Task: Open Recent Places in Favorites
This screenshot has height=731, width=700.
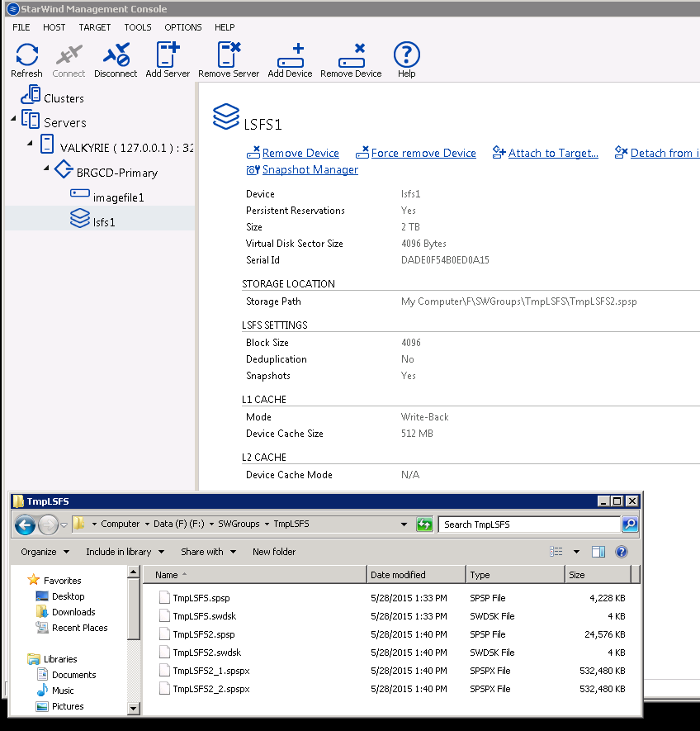Action: [80, 628]
